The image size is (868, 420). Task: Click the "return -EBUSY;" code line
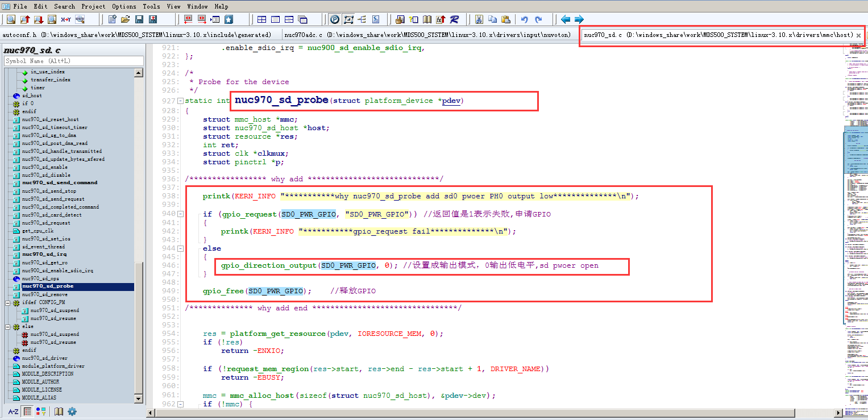(x=252, y=377)
